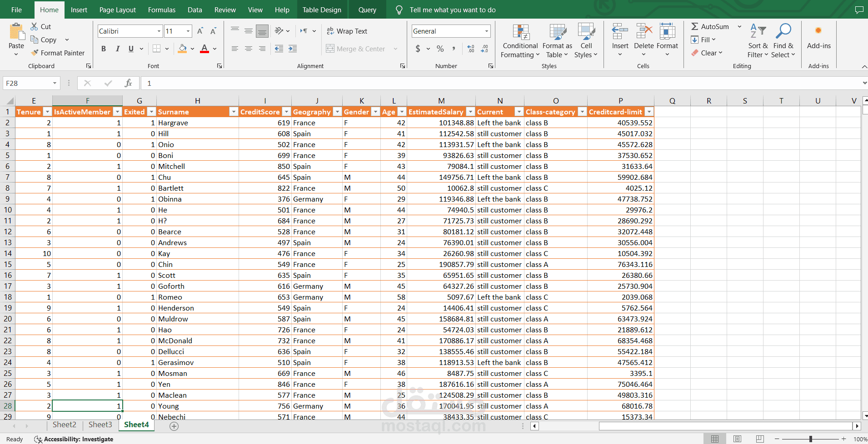Click the Format Painter brush
Image resolution: width=868 pixels, height=444 pixels.
pyautogui.click(x=35, y=53)
